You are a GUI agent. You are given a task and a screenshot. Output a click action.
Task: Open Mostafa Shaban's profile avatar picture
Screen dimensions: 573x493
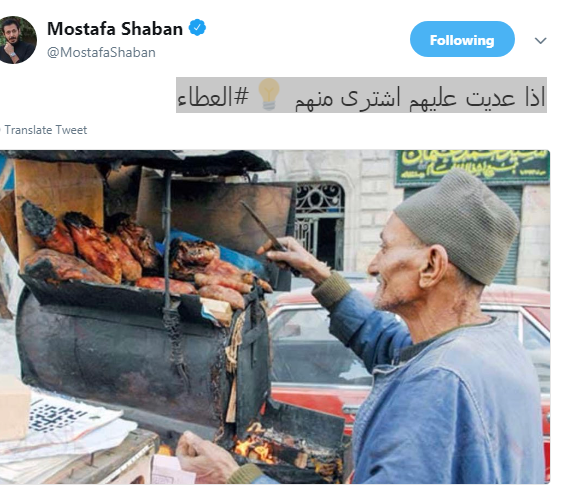point(17,40)
